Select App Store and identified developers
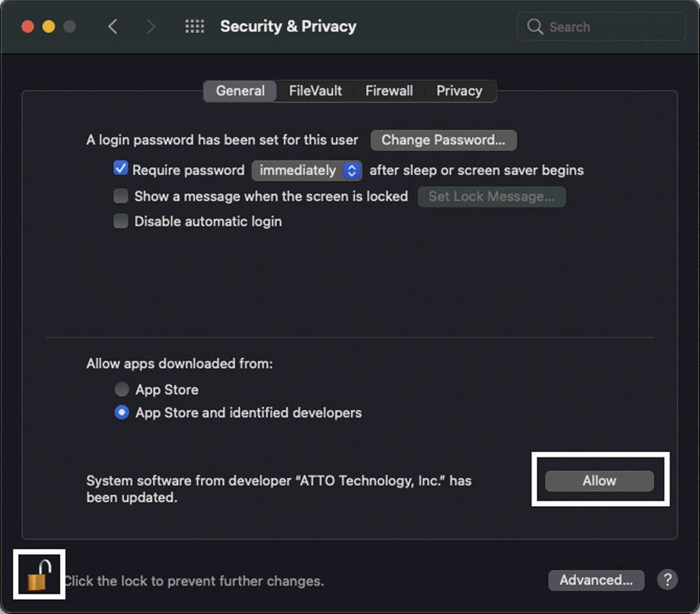The image size is (700, 614). point(121,412)
